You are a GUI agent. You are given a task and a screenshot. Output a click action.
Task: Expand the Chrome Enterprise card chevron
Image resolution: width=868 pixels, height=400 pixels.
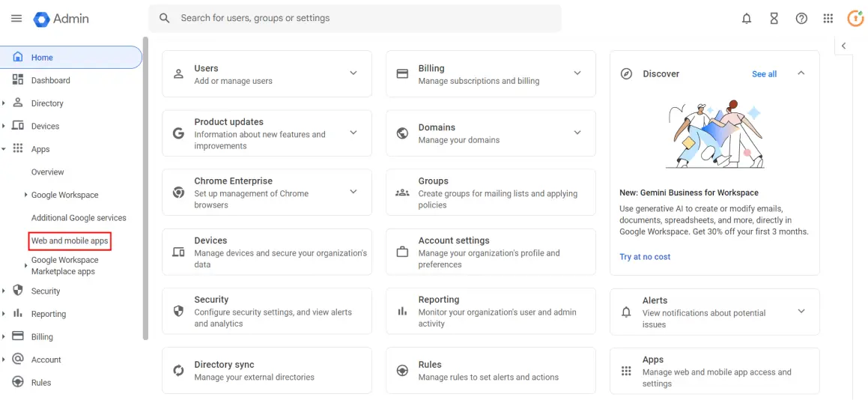click(x=353, y=192)
